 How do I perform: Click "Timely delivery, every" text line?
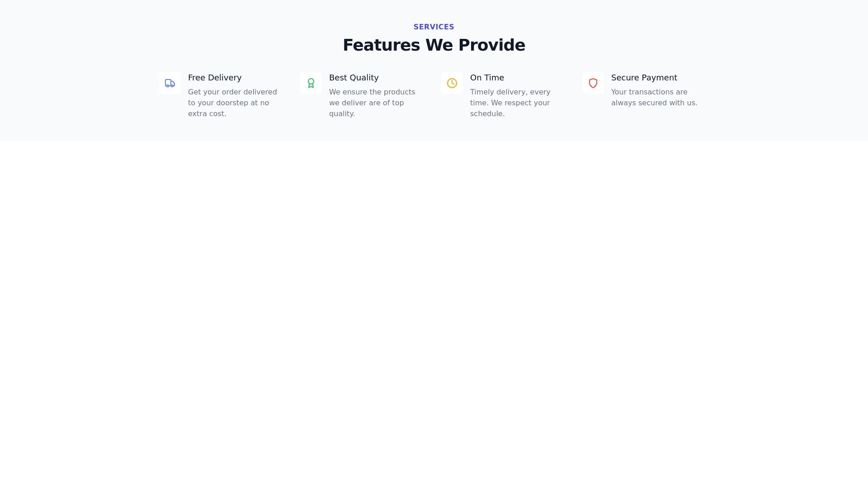pos(510,92)
